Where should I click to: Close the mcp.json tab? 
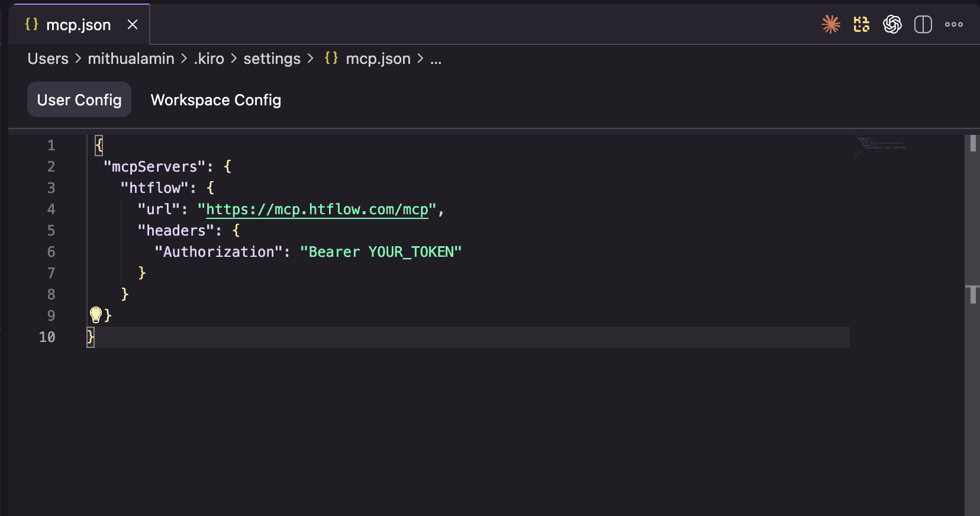[x=133, y=24]
